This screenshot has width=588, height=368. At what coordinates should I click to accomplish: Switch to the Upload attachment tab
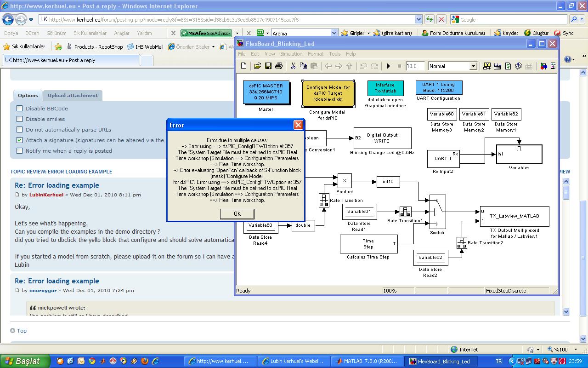73,96
